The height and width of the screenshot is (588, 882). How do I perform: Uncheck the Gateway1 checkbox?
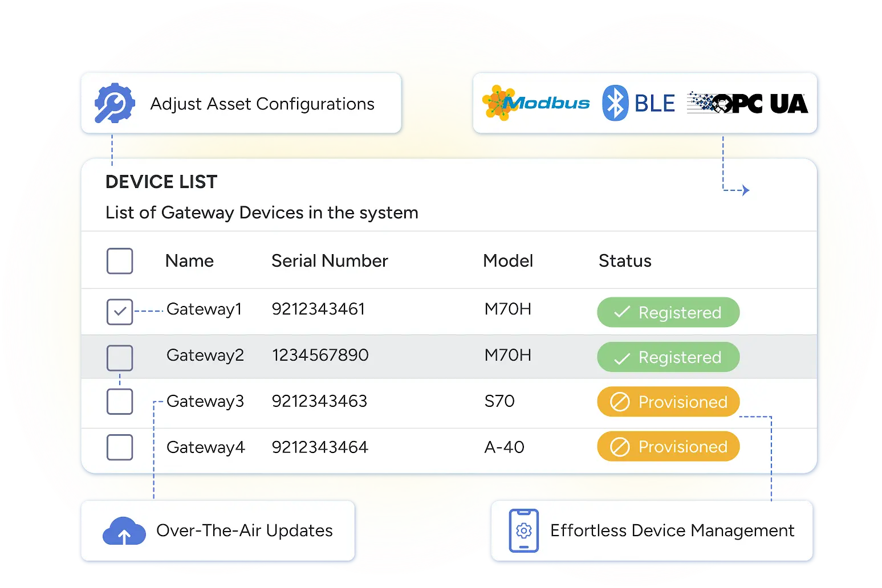120,312
